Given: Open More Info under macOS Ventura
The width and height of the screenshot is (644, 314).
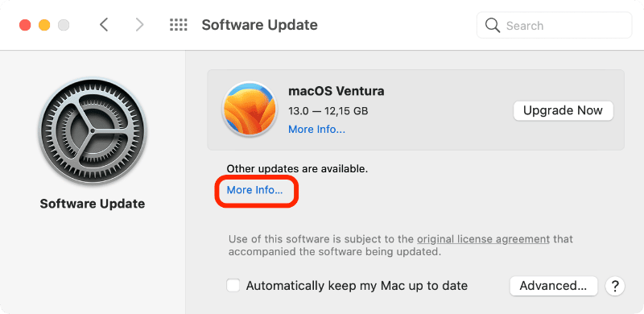Looking at the screenshot, I should 316,130.
